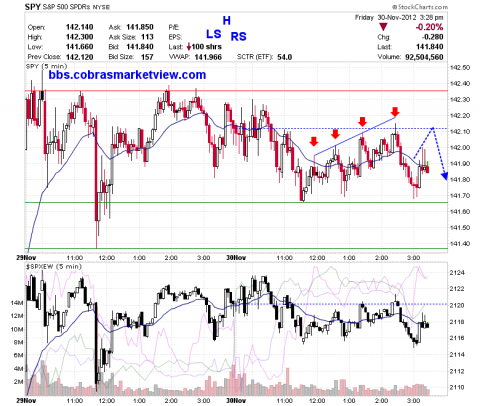Click the 141.90 price axis label
480x406 pixels.
pos(460,164)
